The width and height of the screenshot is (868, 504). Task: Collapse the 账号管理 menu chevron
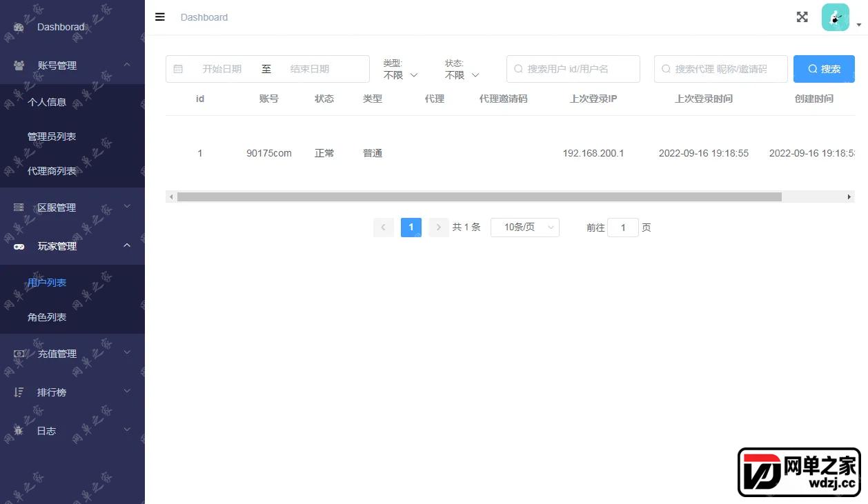(127, 65)
